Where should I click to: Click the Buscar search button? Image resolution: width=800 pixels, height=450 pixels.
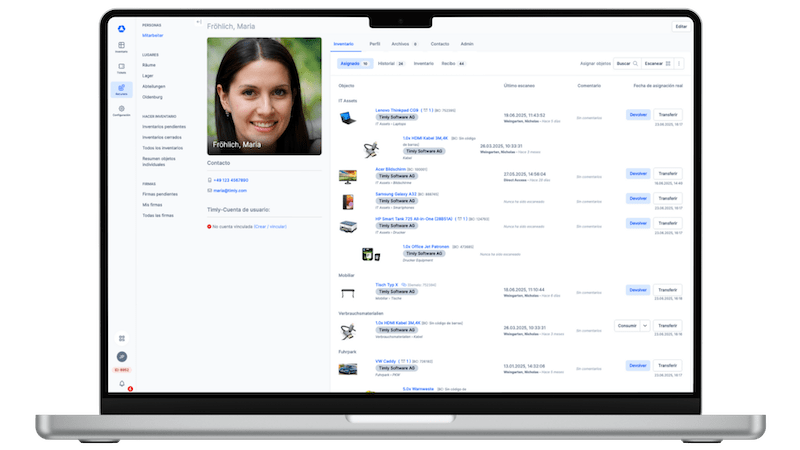(627, 64)
